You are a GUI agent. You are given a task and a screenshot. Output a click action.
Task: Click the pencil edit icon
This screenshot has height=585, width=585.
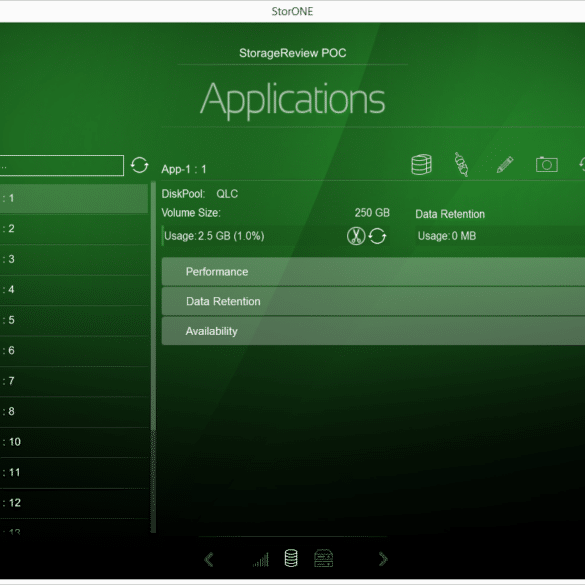click(505, 165)
